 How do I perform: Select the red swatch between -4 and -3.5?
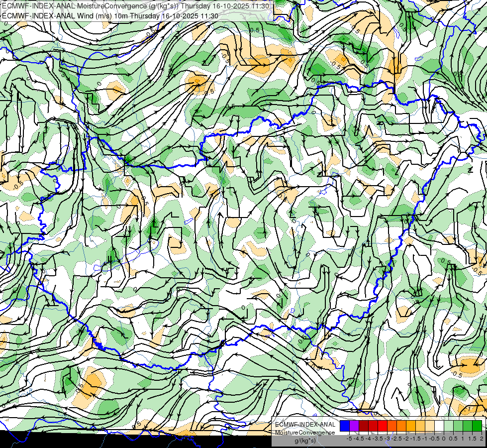pyautogui.click(x=373, y=426)
